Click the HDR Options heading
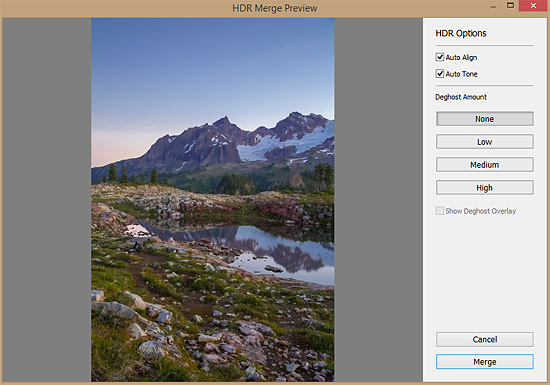This screenshot has height=385, width=550. (x=461, y=33)
